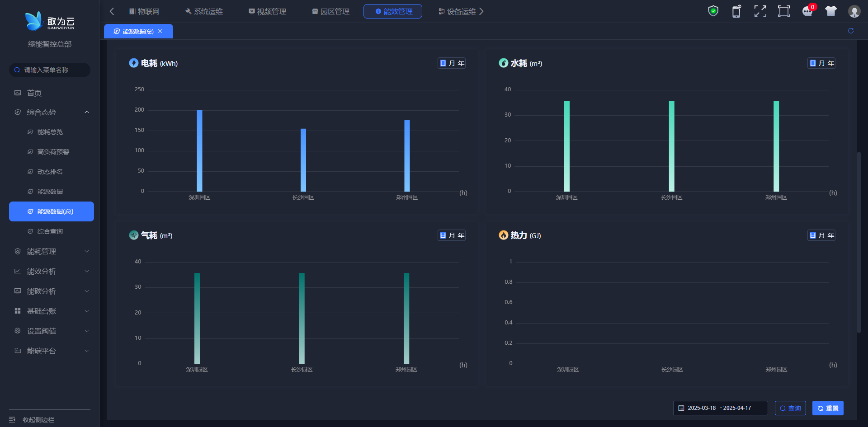Screen dimensions: 868x427
Task: Click the security shield icon
Action: point(713,11)
